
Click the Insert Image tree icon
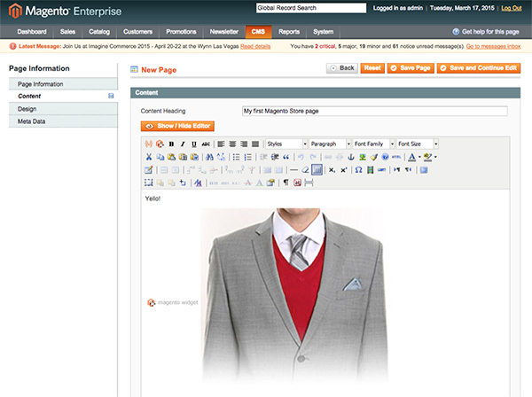[363, 157]
